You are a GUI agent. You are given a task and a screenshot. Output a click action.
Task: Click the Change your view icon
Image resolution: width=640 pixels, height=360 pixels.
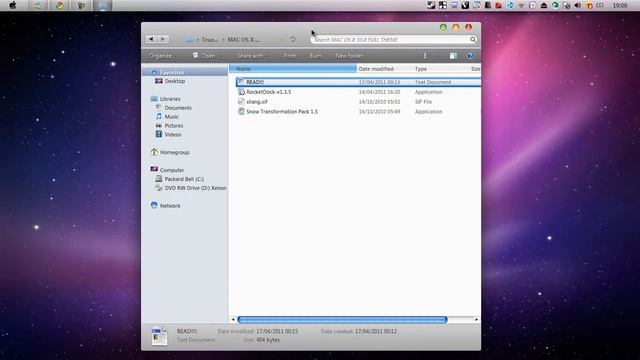click(425, 56)
